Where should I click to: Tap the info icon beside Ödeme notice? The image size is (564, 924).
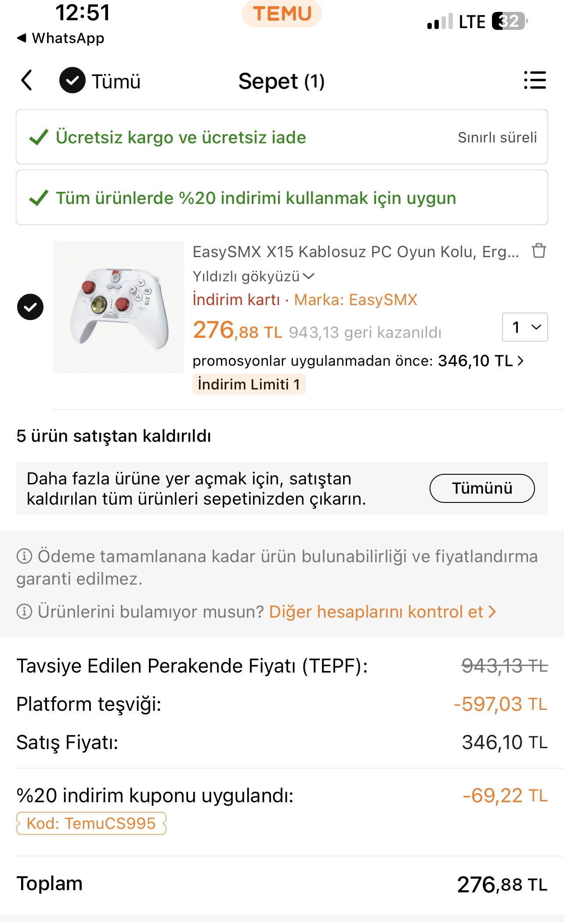point(24,556)
